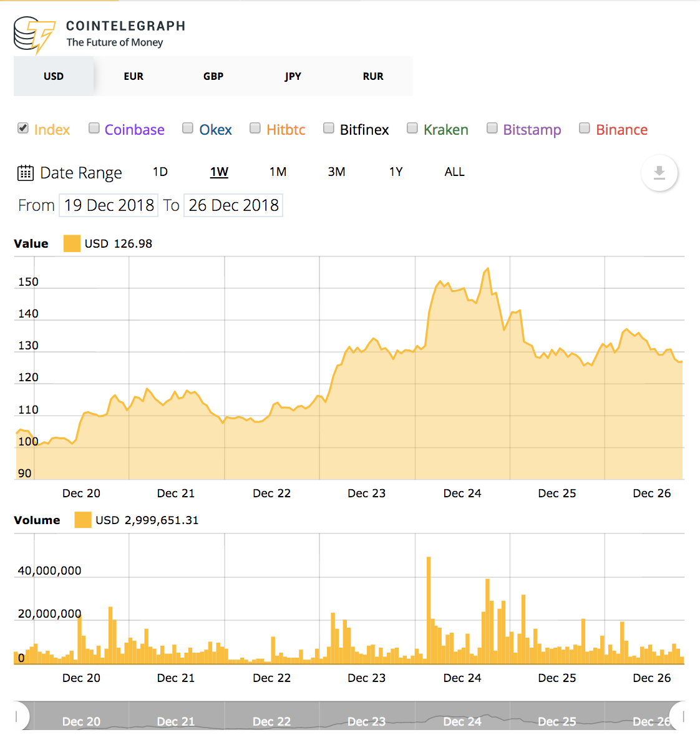The image size is (700, 745).
Task: Click the tallest volume bar near Dec 24
Action: (429, 610)
